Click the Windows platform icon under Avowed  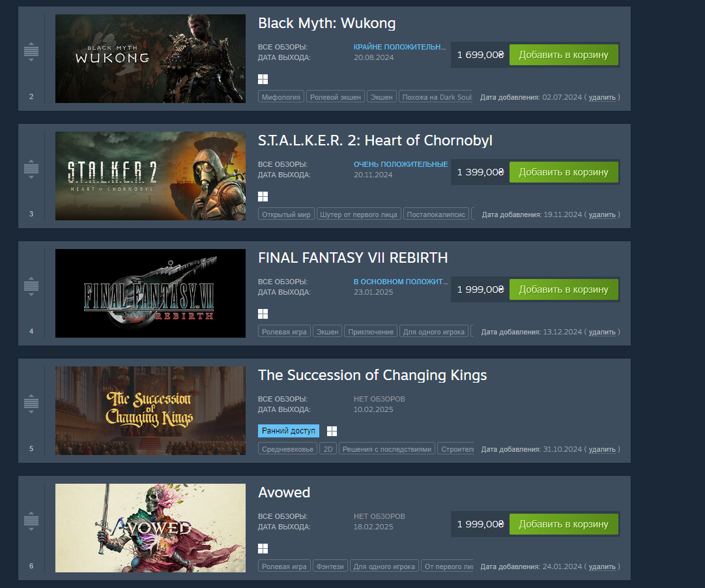pos(263,548)
